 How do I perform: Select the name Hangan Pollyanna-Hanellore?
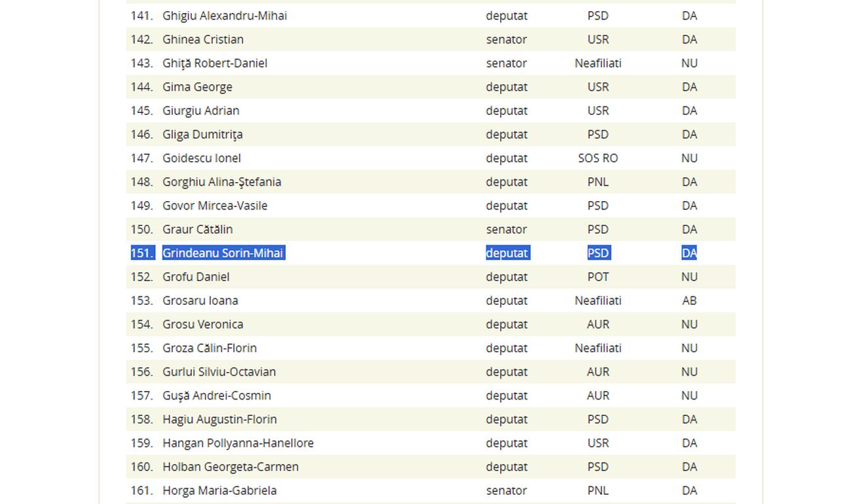click(238, 443)
